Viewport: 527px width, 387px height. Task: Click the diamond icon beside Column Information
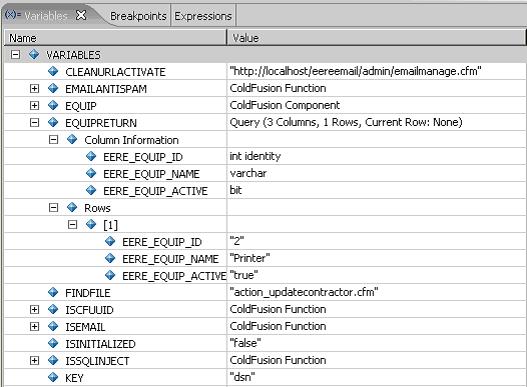[72, 139]
